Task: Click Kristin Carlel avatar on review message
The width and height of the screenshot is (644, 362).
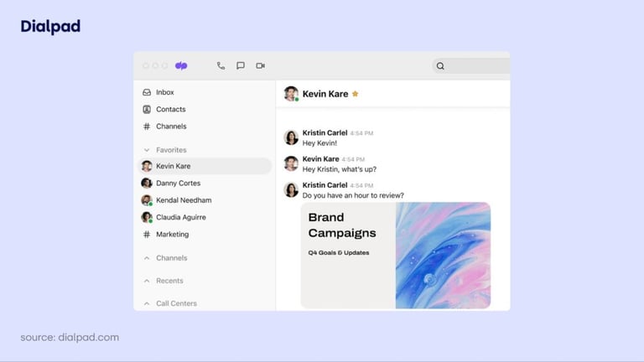Action: point(291,189)
